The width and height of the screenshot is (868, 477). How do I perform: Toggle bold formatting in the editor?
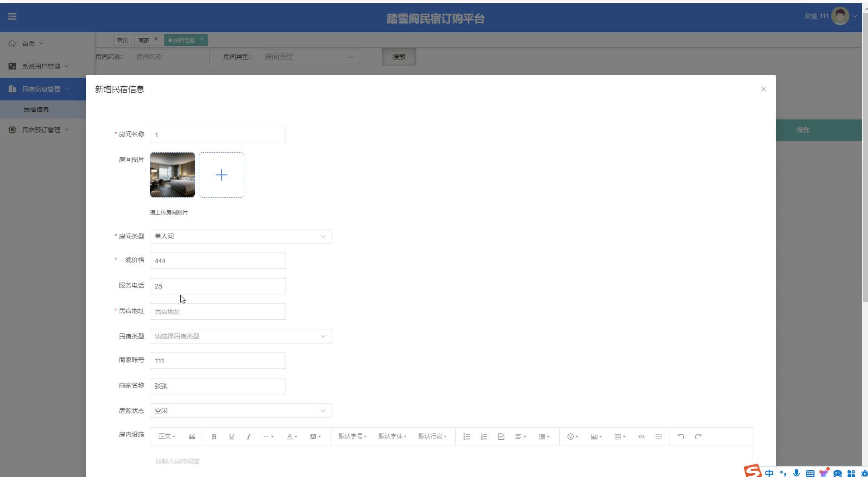coord(214,437)
